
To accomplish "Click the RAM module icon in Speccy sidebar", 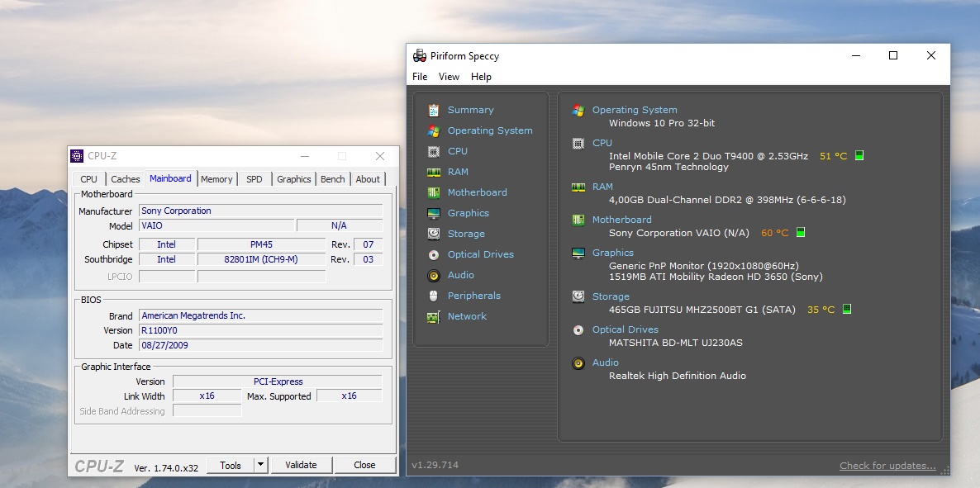I will tap(434, 172).
